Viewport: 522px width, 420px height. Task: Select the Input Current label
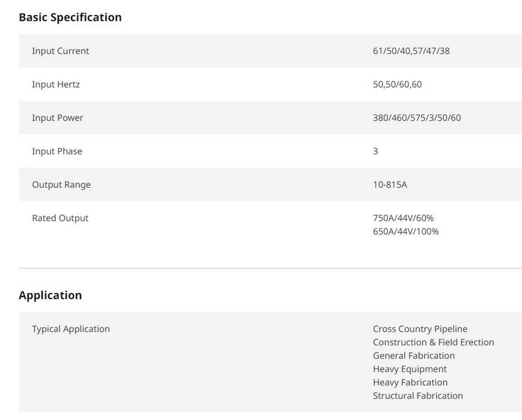[x=61, y=51]
